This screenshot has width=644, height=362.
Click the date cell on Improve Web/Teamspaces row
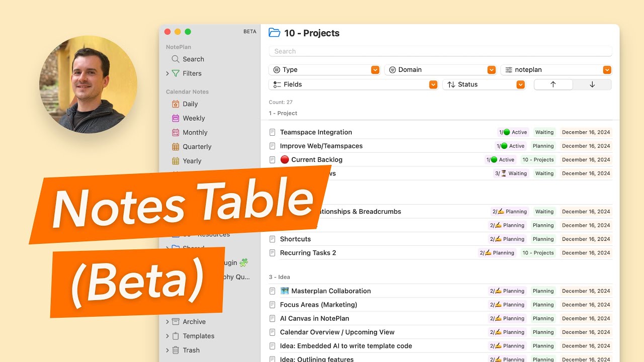click(586, 146)
